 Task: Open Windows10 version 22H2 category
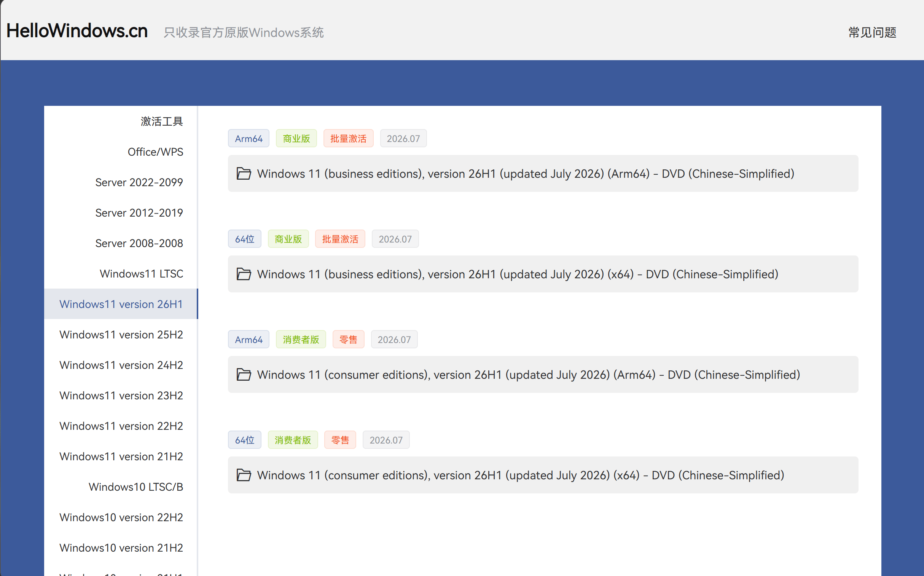pyautogui.click(x=121, y=517)
